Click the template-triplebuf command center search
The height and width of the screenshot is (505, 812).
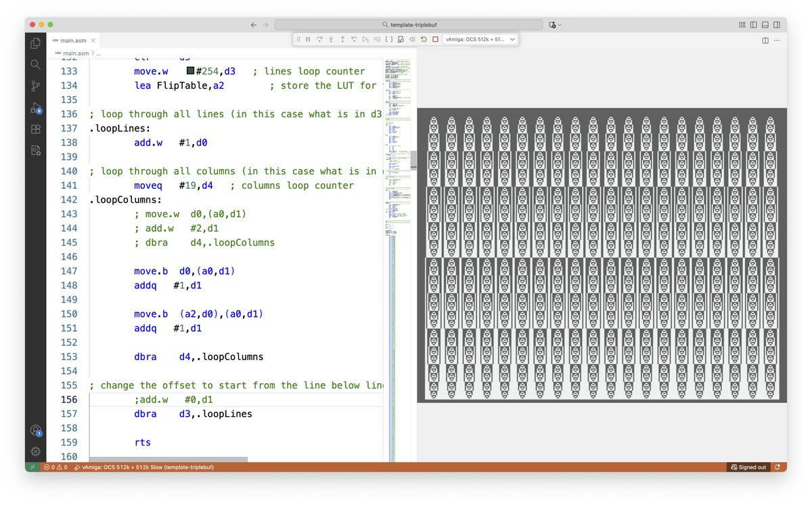tap(409, 24)
